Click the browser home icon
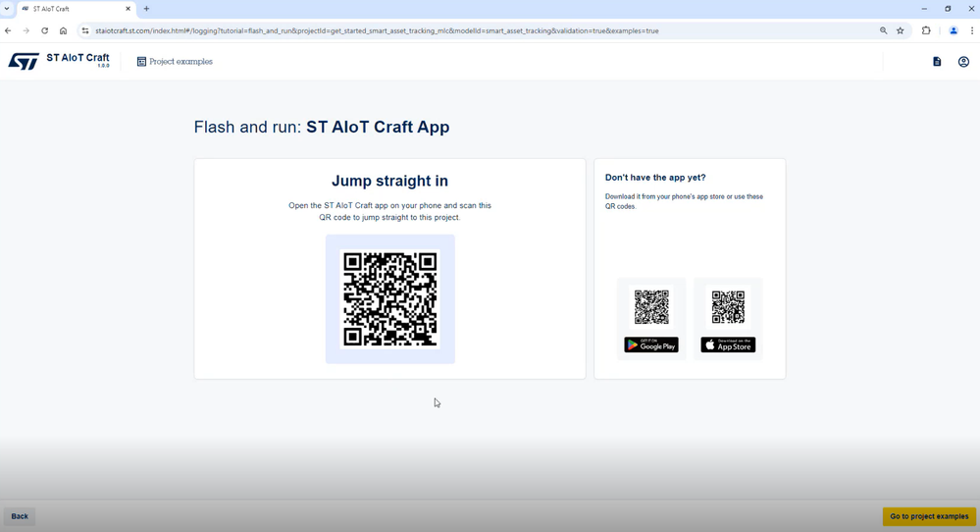This screenshot has height=532, width=980. pos(63,30)
